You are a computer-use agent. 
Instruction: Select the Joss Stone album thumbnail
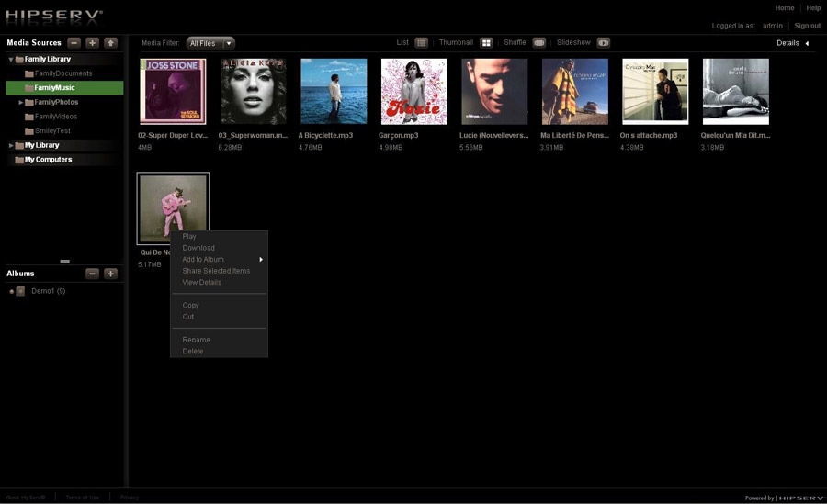[173, 92]
